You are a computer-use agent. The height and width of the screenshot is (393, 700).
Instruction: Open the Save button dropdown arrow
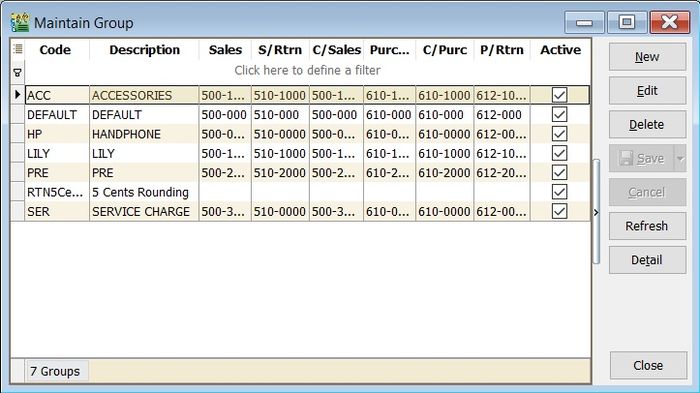pos(680,158)
